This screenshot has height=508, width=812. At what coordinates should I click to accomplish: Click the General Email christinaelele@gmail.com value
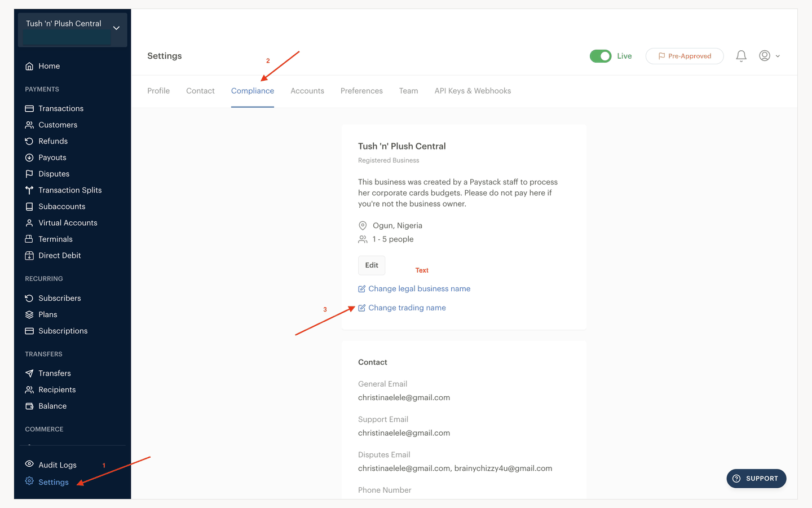click(x=404, y=398)
